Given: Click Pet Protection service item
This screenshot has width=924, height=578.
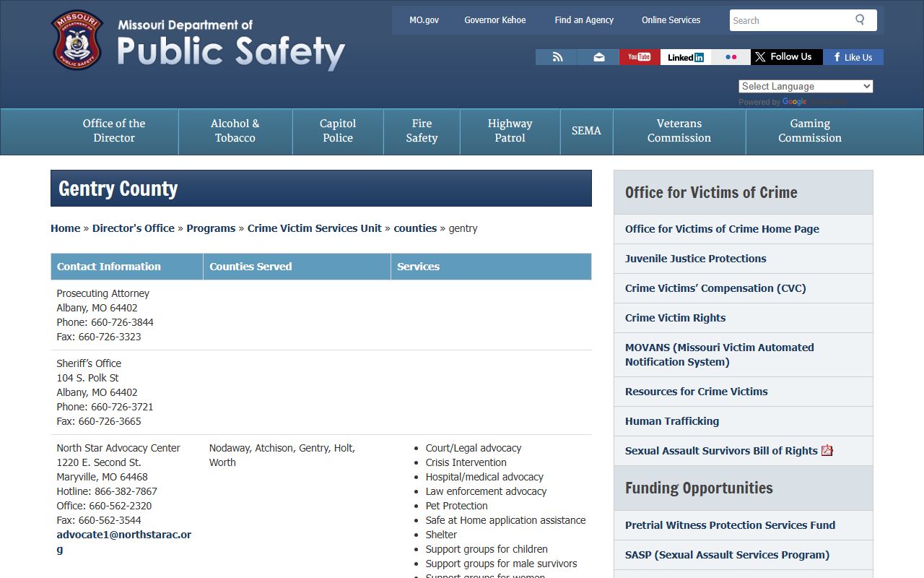Looking at the screenshot, I should click(457, 506).
